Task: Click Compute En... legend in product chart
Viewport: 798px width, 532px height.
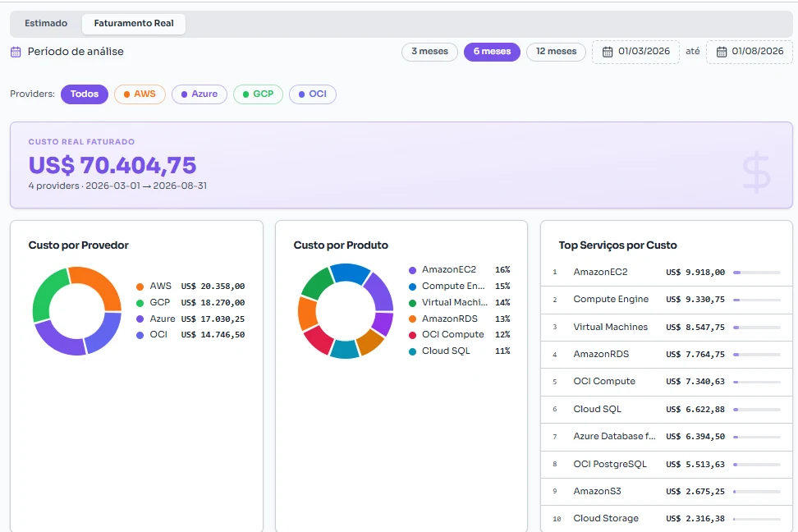Action: 459,286
